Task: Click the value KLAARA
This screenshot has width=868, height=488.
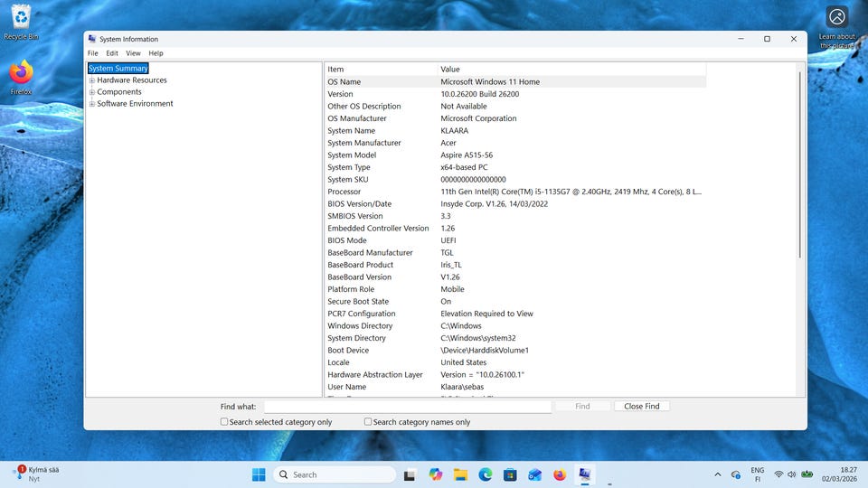Action: (455, 130)
